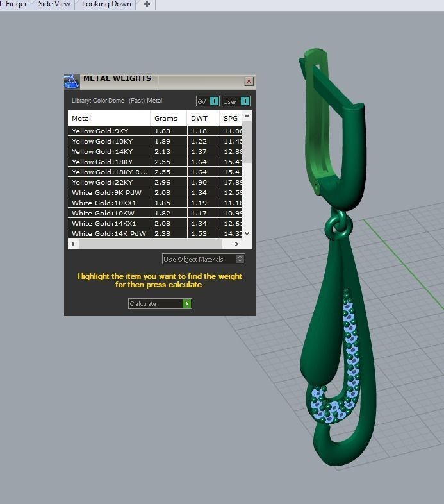Image resolution: width=444 pixels, height=504 pixels.
Task: Click the 2.38 grams value
Action: tap(162, 233)
